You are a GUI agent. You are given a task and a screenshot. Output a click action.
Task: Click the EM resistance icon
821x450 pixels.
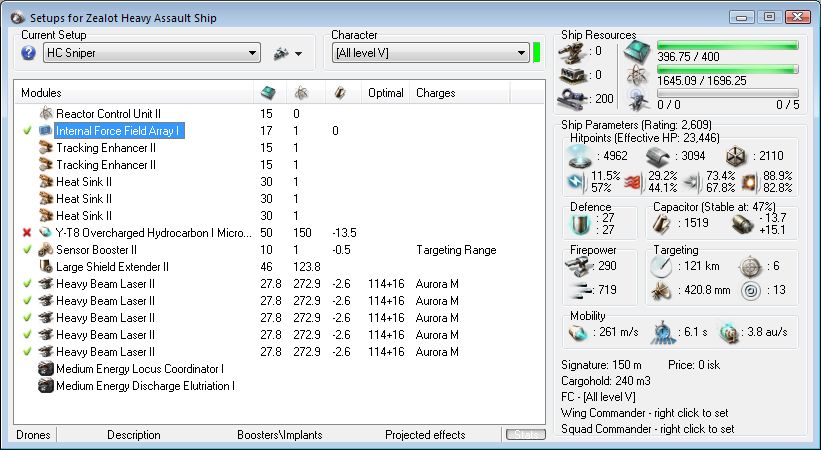click(x=576, y=181)
